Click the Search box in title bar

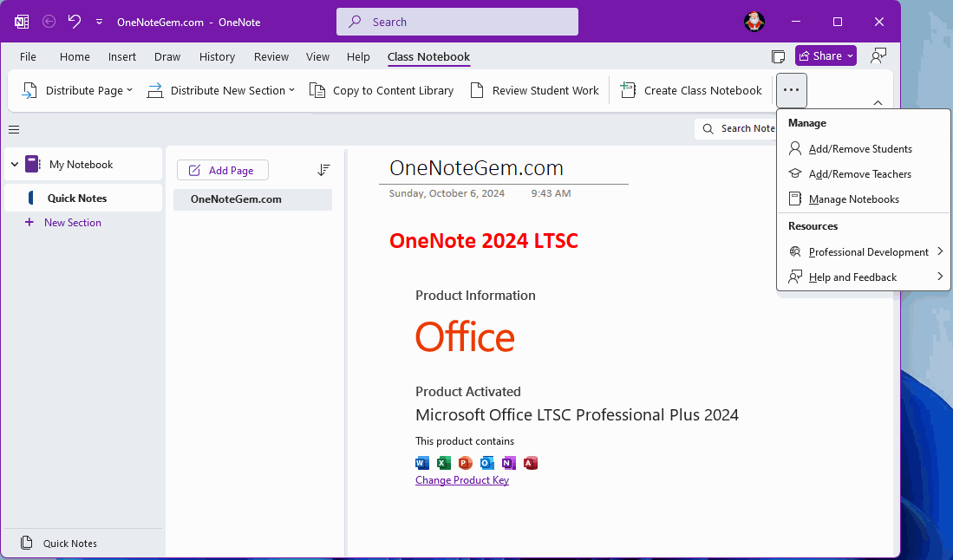pyautogui.click(x=457, y=22)
